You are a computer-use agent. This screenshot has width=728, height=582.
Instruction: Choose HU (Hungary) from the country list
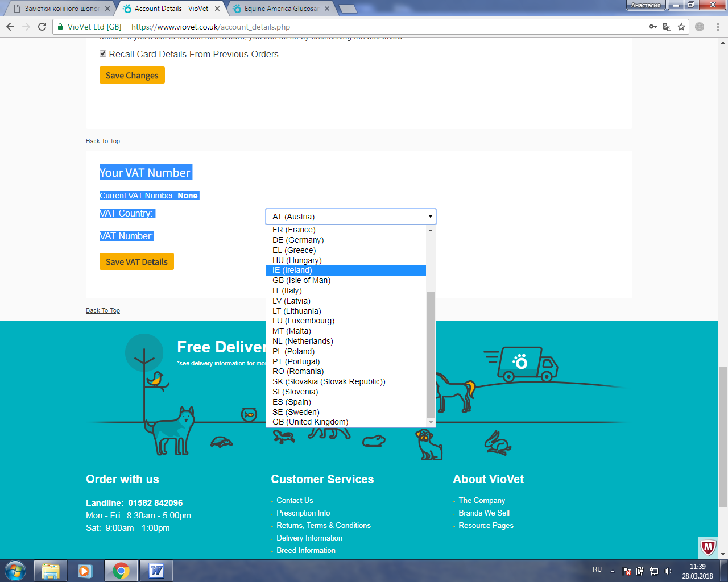click(x=346, y=260)
